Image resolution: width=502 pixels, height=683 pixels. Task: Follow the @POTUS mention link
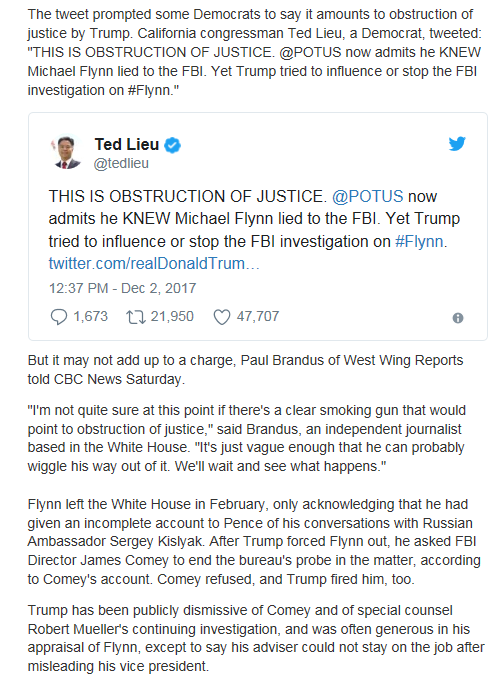367,196
